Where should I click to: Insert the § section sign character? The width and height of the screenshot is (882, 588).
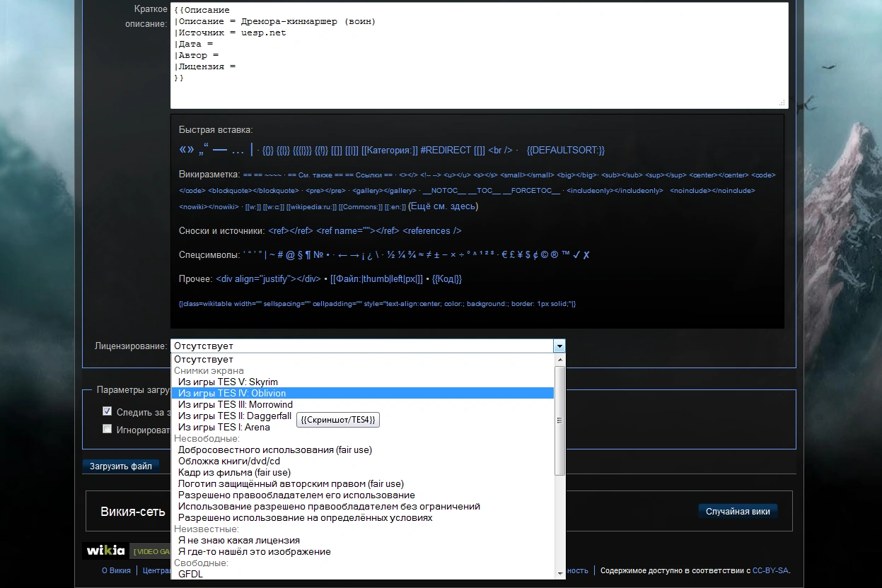[298, 255]
